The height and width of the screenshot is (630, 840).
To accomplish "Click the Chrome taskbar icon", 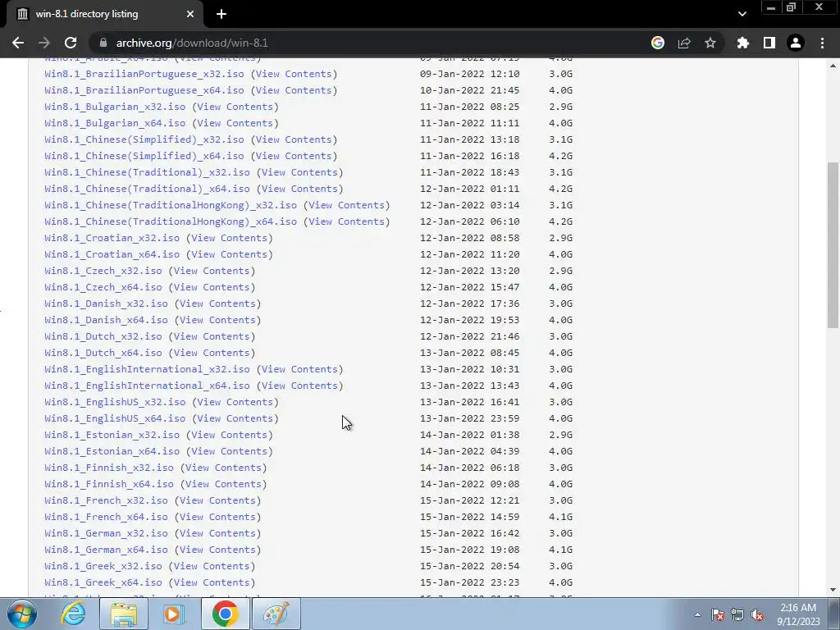I will [225, 614].
